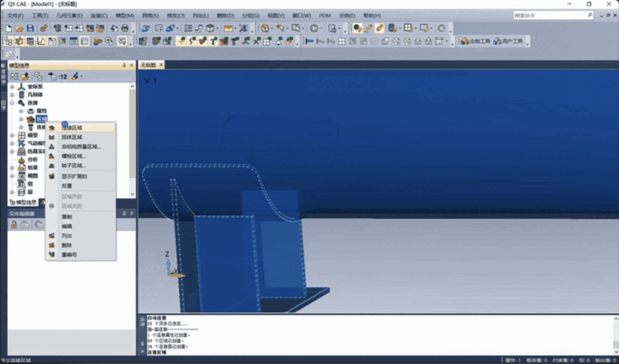The image size is (619, 364).
Task: Select the 无标题 document tab
Action: coord(148,65)
